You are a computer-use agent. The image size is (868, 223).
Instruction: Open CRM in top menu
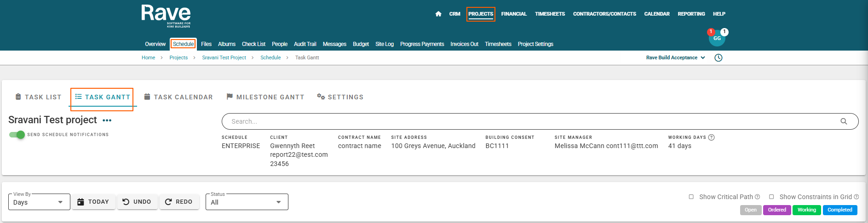point(454,14)
